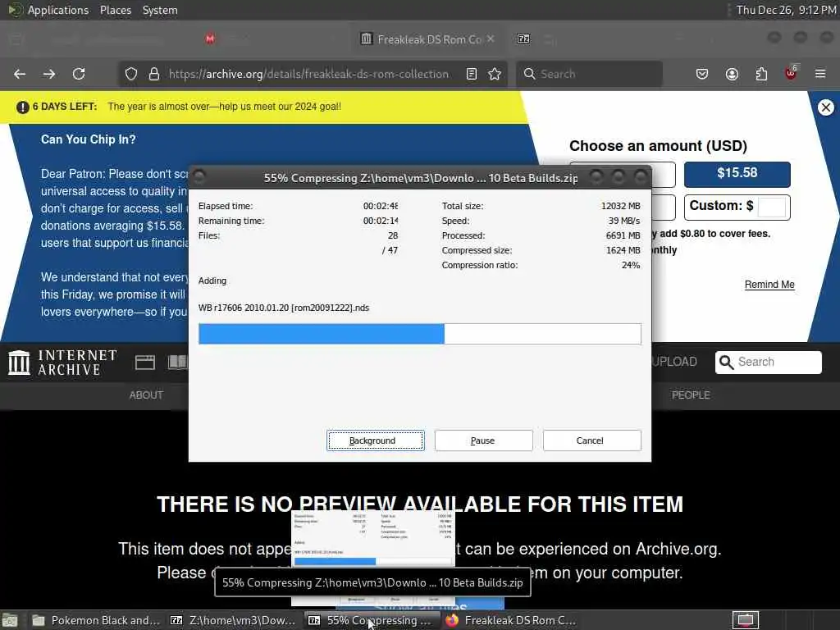Screen dimensions: 840x630
Task: Send compression to Background
Action: 376,441
